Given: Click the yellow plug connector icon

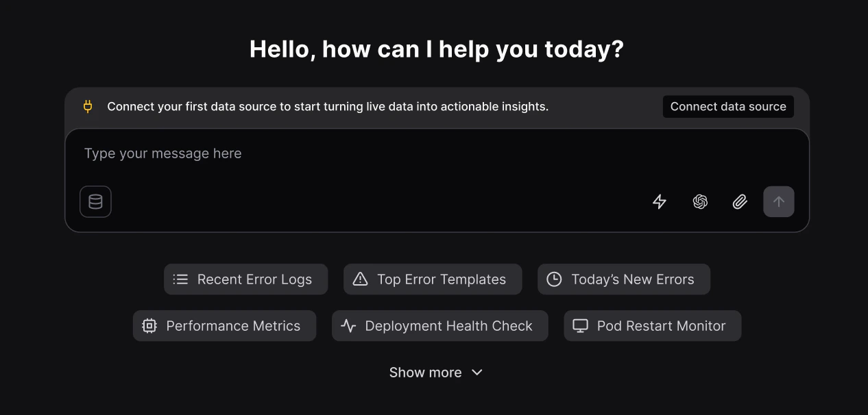Looking at the screenshot, I should (87, 106).
